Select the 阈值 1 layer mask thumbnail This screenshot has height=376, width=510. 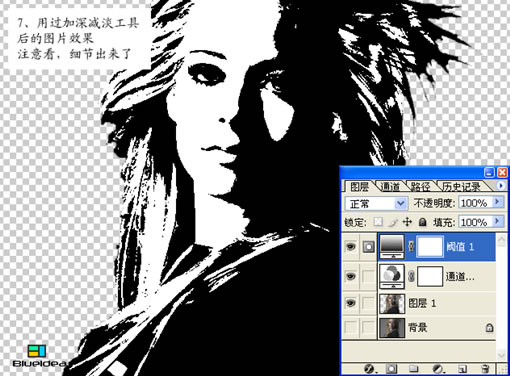point(430,247)
